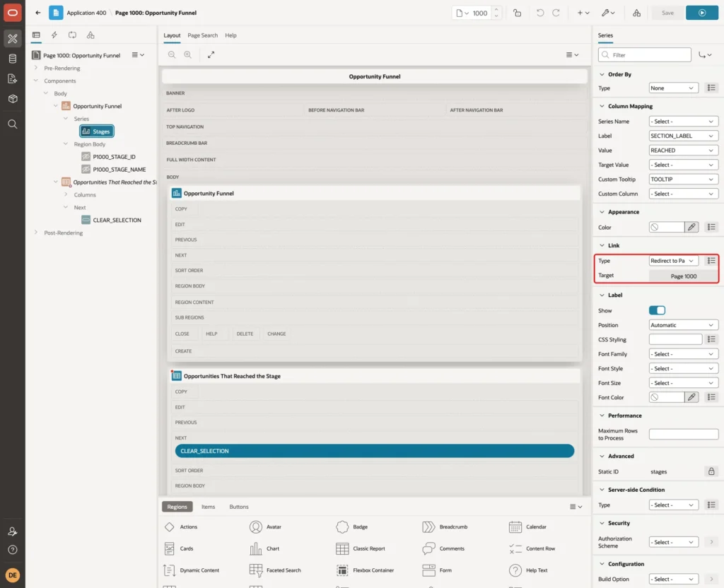Collapse the Appearance section
724x588 pixels.
(602, 212)
